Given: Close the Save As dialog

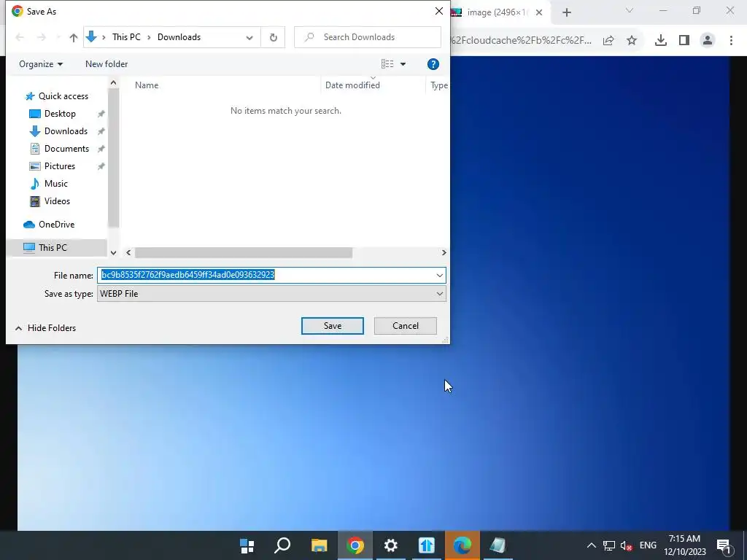Looking at the screenshot, I should (438, 11).
